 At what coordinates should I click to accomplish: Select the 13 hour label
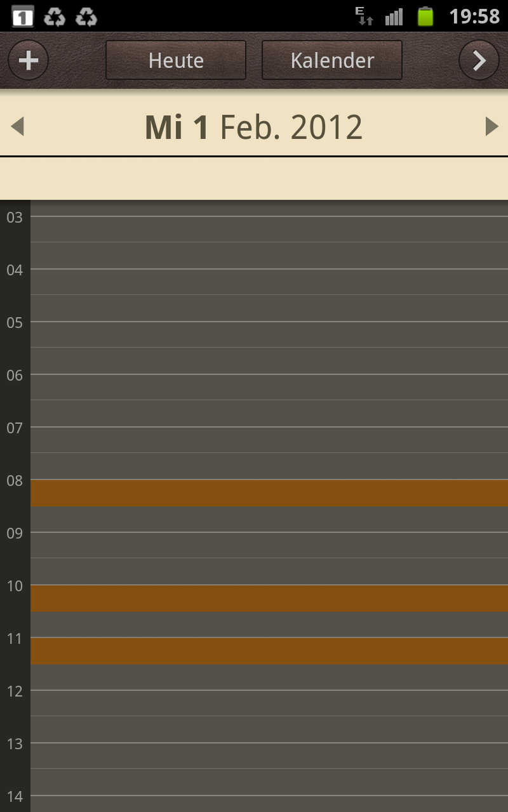pos(15,744)
